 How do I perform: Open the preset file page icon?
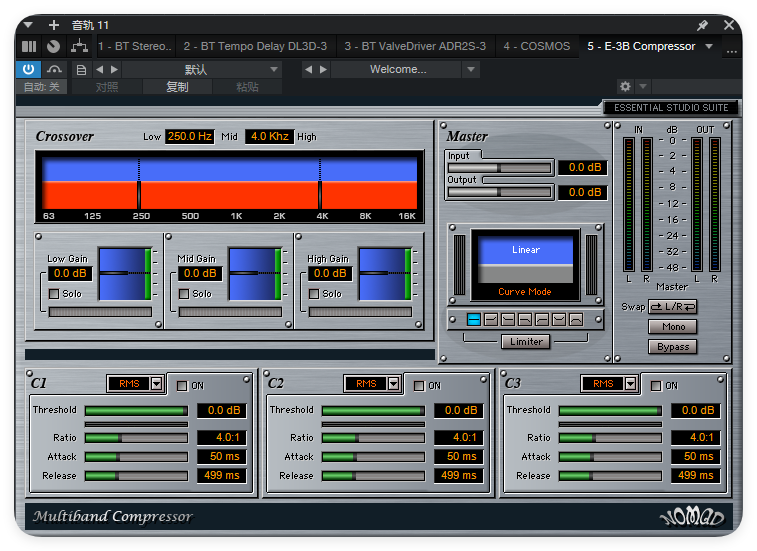point(82,70)
